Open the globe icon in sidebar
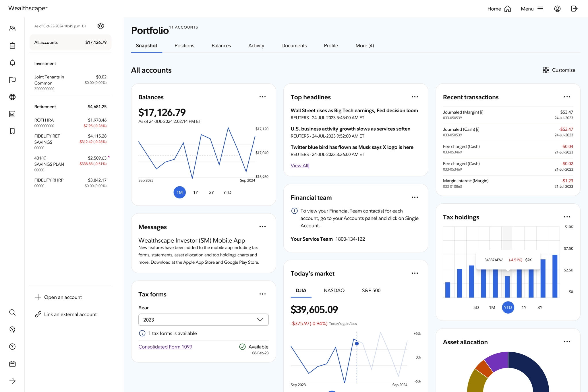The height and width of the screenshot is (392, 588). (x=12, y=97)
